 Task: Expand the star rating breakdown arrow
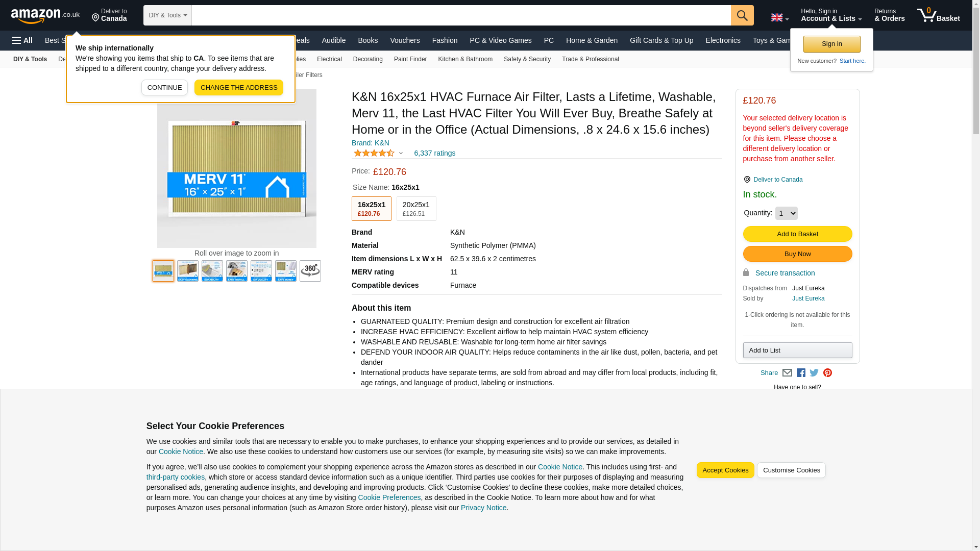point(401,153)
